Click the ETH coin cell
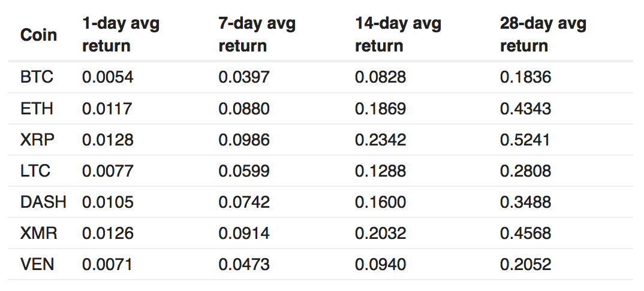The width and height of the screenshot is (644, 291). click(x=37, y=108)
